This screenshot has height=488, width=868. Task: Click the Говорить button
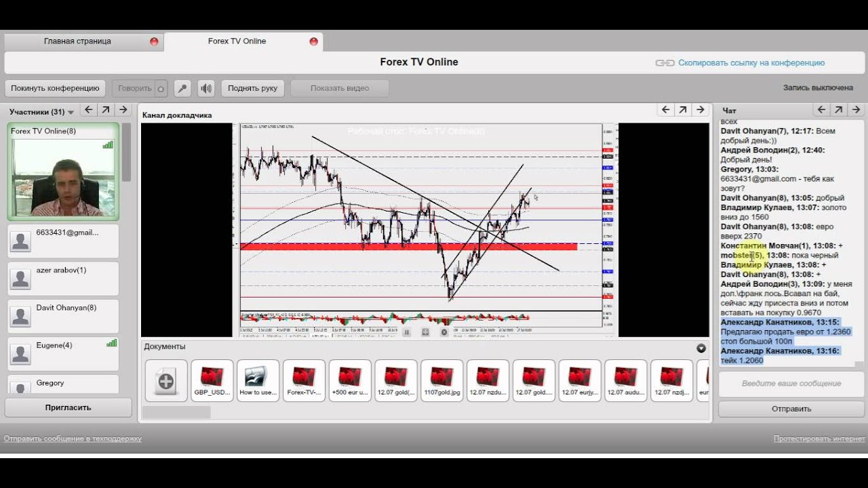click(134, 88)
